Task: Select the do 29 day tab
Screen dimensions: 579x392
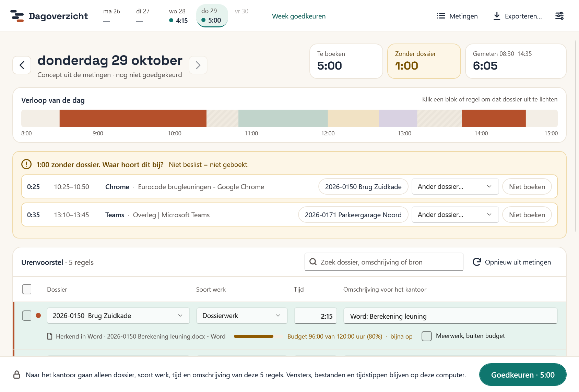Action: 212,16
